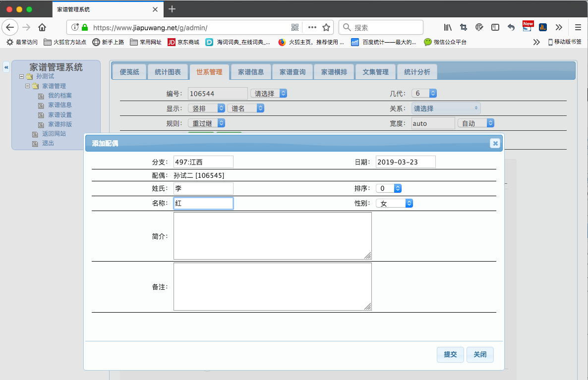Submit the spouse form with 提交
588x380 pixels.
pos(450,355)
